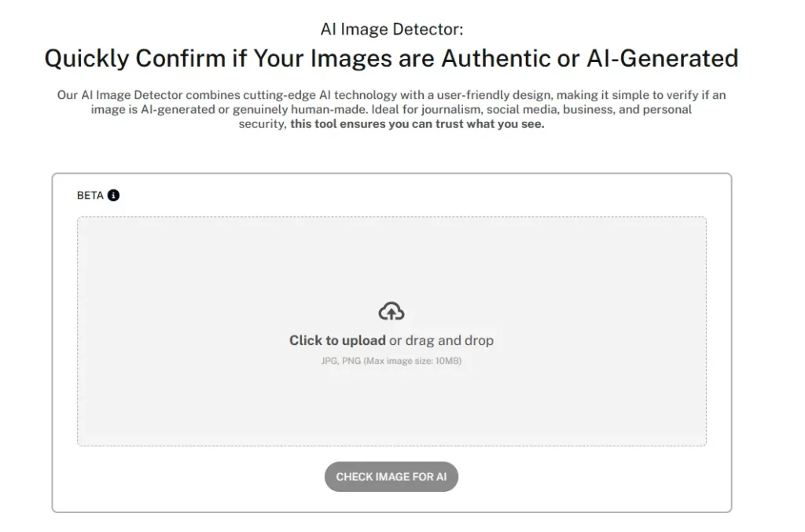The width and height of the screenshot is (805, 532).
Task: Select the AI Image Detector heading
Action: [x=391, y=28]
